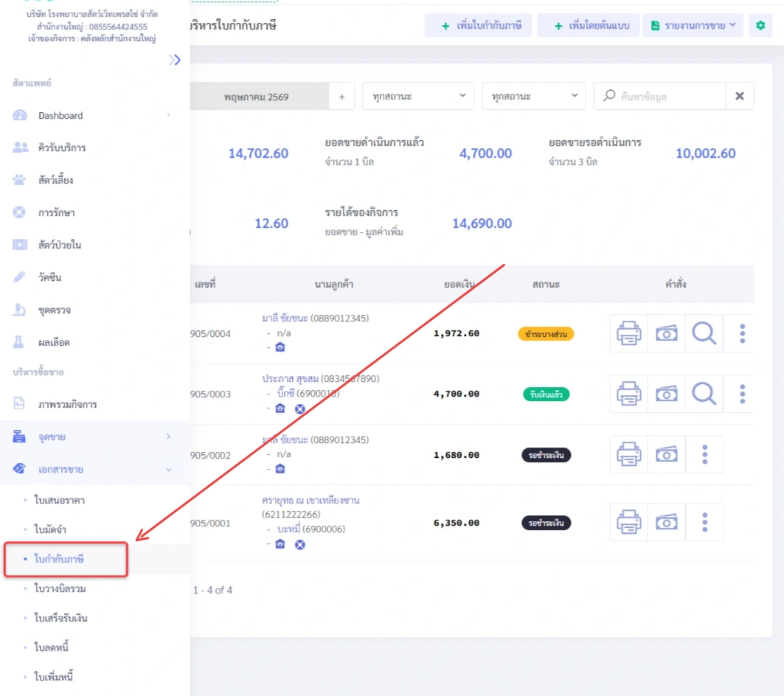784x696 pixels.
Task: Open คิวรับบริการ menu
Action: click(94, 147)
